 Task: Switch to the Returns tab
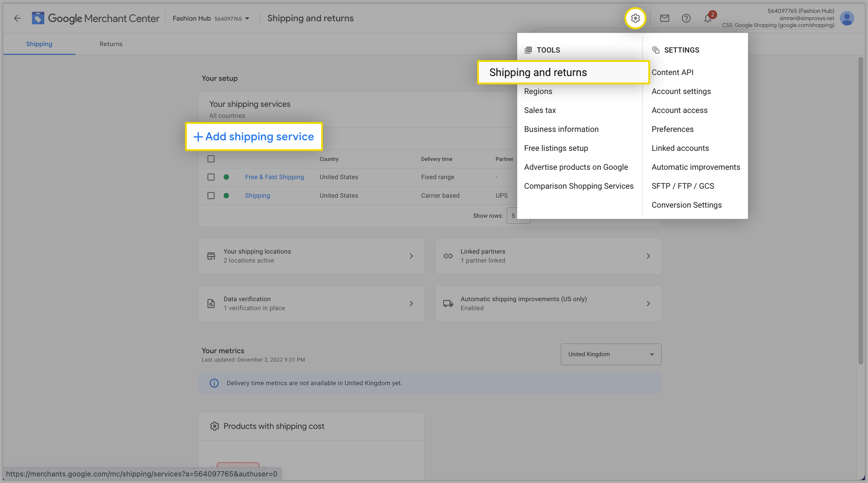pos(111,44)
